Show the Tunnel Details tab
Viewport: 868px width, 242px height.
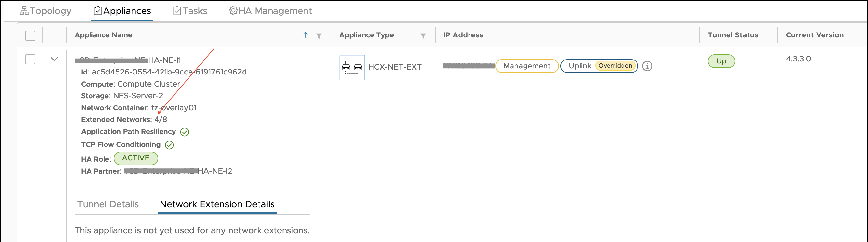[108, 204]
